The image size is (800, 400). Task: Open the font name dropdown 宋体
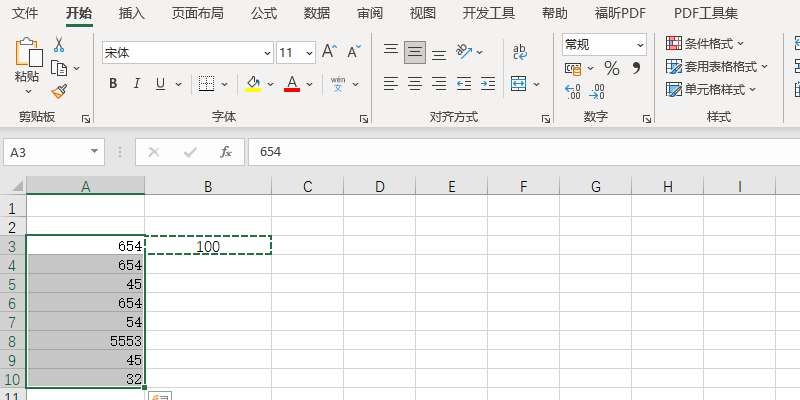tap(268, 53)
